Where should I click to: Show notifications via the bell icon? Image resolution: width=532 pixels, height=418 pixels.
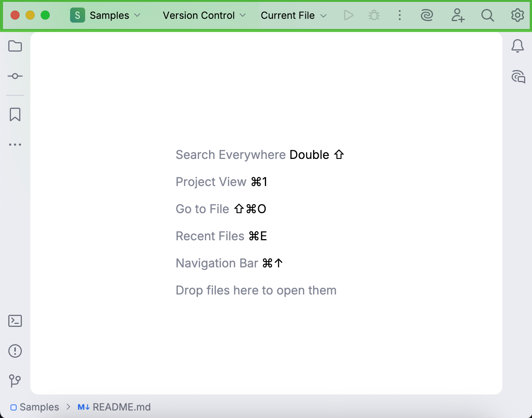point(518,46)
